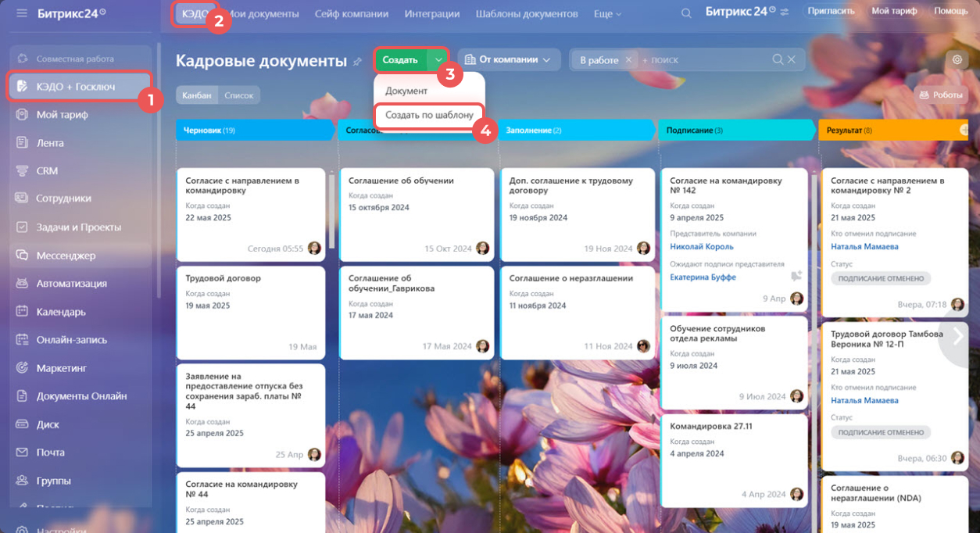Viewport: 980px width, 533px height.
Task: Click the green Создать button
Action: point(401,59)
